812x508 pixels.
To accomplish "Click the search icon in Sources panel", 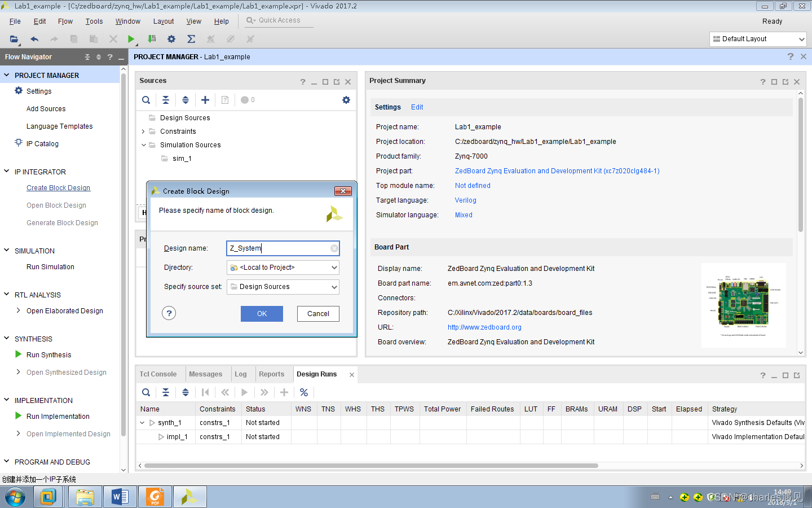I will click(x=146, y=100).
